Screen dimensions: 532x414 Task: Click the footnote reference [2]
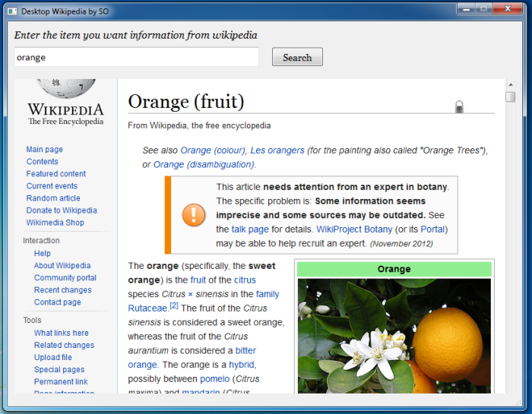click(174, 305)
